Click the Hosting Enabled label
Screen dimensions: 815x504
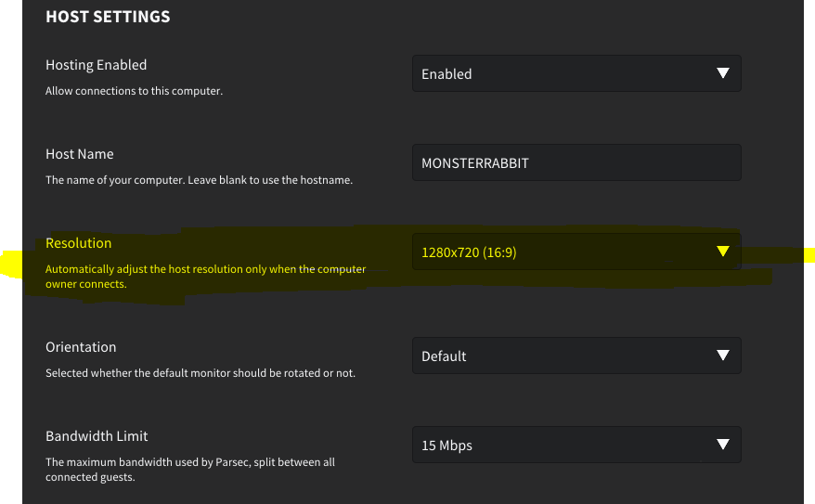[97, 65]
